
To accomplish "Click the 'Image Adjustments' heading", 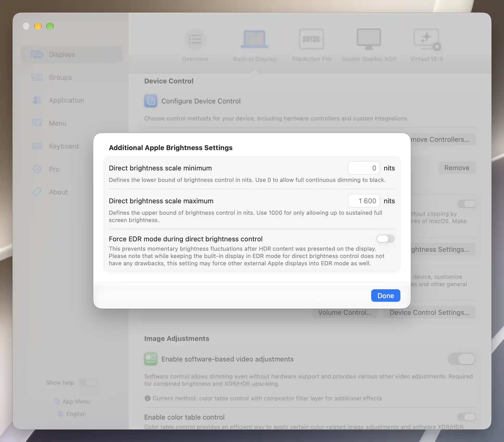I will click(177, 339).
